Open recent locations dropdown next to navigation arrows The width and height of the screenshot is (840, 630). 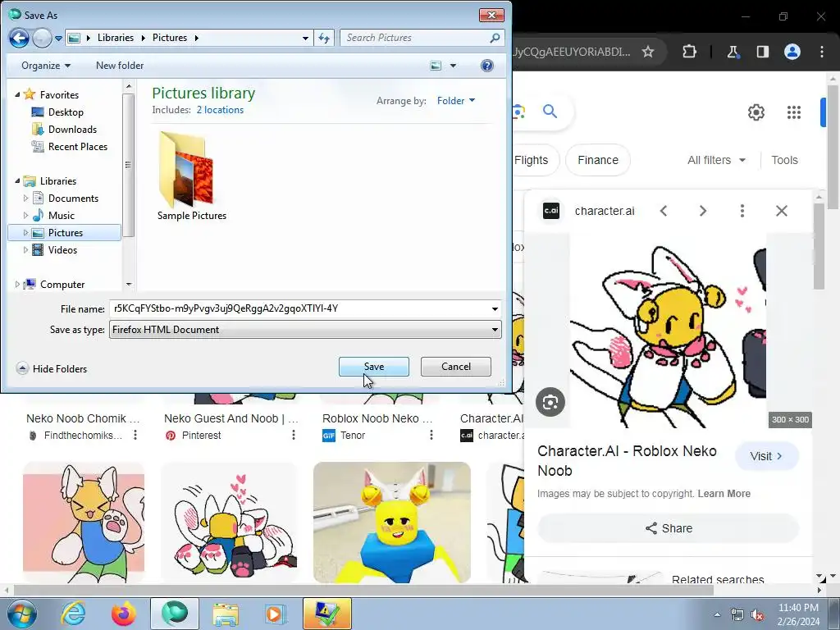coord(58,39)
